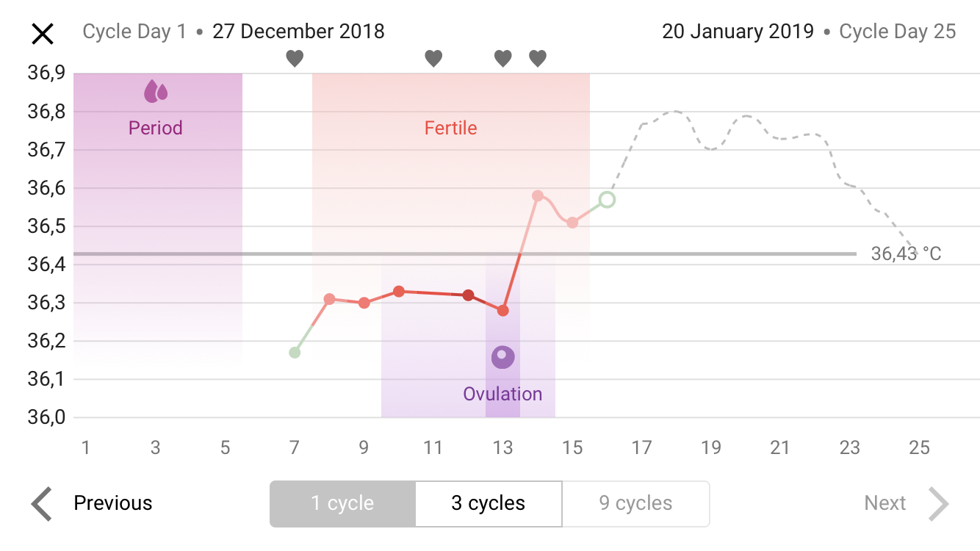
Task: Select the 9 cycles view
Action: tap(635, 504)
